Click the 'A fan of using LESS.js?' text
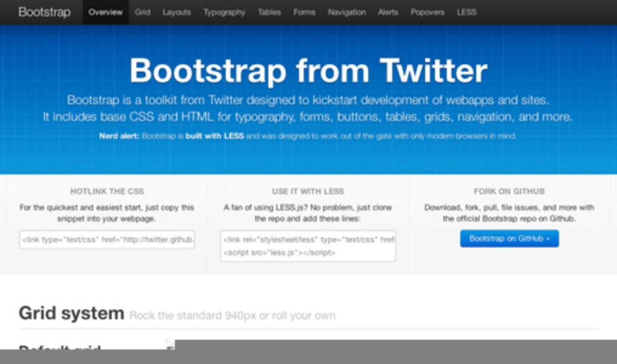Viewport: 617px width, 364px height. (x=266, y=207)
